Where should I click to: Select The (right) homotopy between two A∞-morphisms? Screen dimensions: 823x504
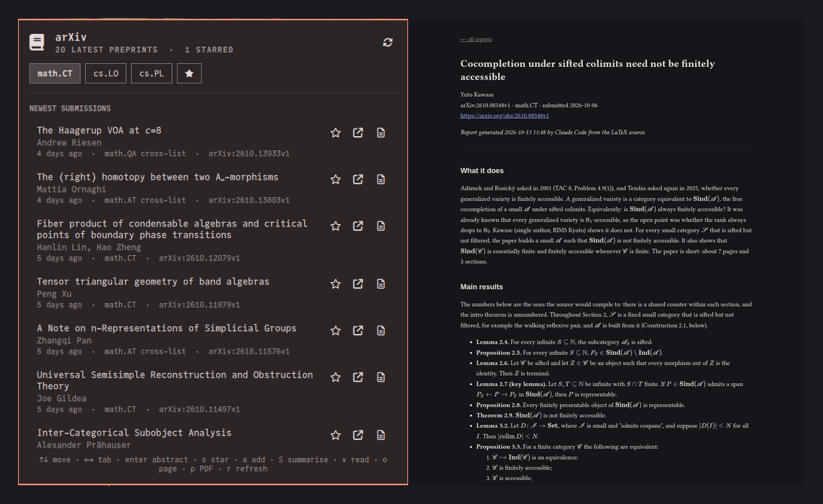pyautogui.click(x=157, y=178)
